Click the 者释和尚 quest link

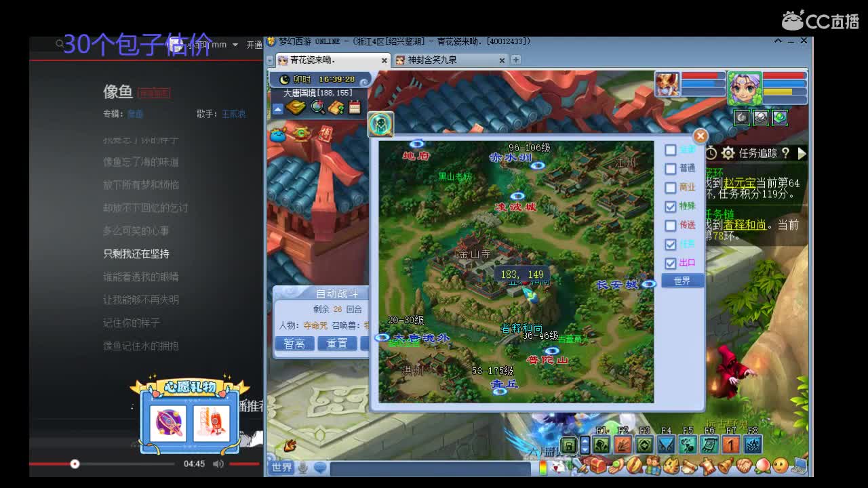pyautogui.click(x=745, y=224)
